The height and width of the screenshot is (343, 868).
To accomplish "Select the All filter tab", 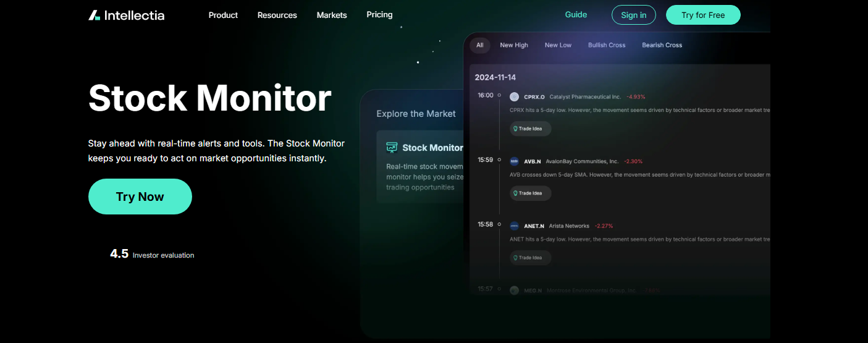I will [480, 45].
